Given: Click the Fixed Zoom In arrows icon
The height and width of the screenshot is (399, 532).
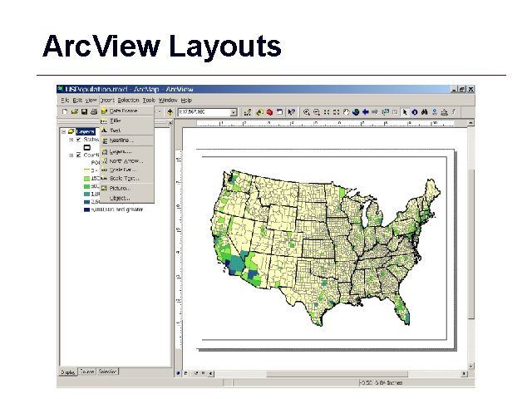Looking at the screenshot, I should pyautogui.click(x=327, y=112).
